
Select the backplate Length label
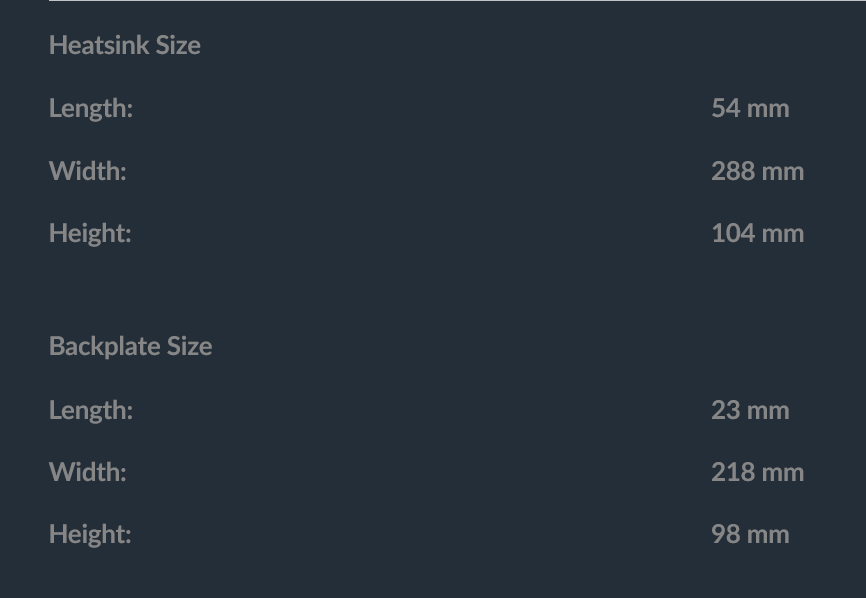pos(91,411)
